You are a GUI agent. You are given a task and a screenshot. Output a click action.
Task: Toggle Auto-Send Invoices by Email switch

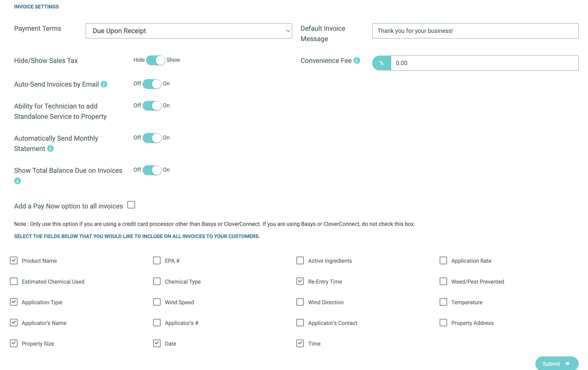pos(152,84)
